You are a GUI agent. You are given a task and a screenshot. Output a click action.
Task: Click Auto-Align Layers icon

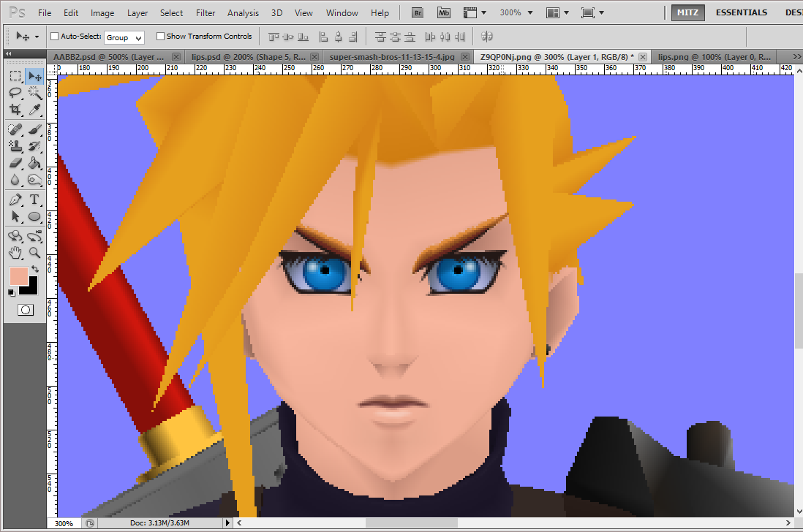point(487,37)
